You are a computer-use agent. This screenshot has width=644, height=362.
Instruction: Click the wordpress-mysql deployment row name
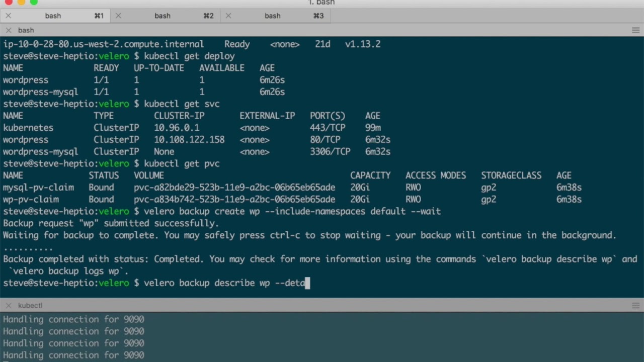tap(41, 92)
